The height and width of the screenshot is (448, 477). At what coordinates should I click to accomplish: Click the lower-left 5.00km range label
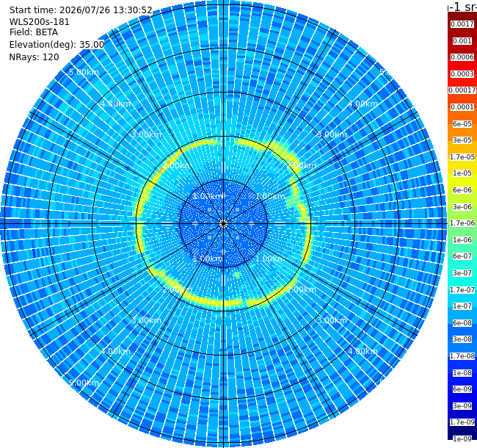pyautogui.click(x=84, y=383)
